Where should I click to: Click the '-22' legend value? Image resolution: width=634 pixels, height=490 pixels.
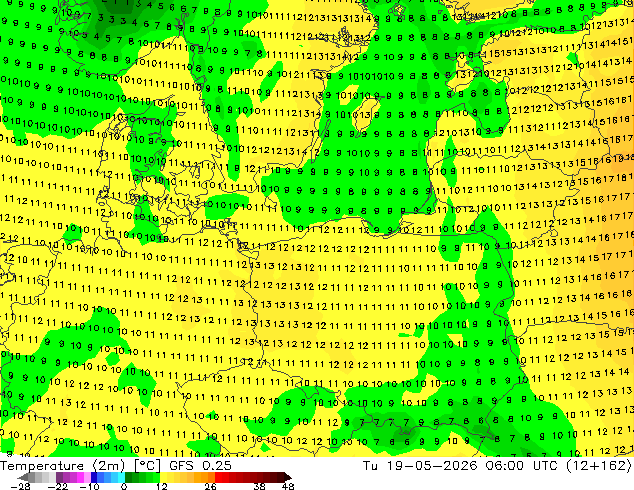tap(57, 486)
